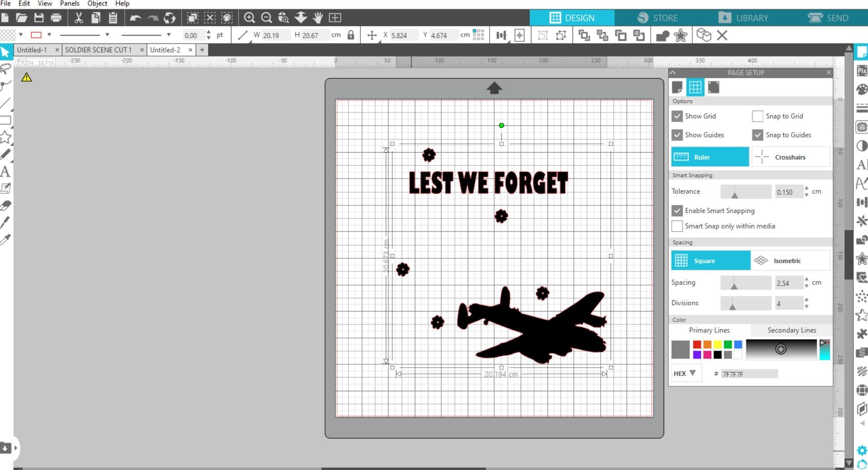Select Square grid spacing button
The image size is (868, 470).
click(x=711, y=261)
